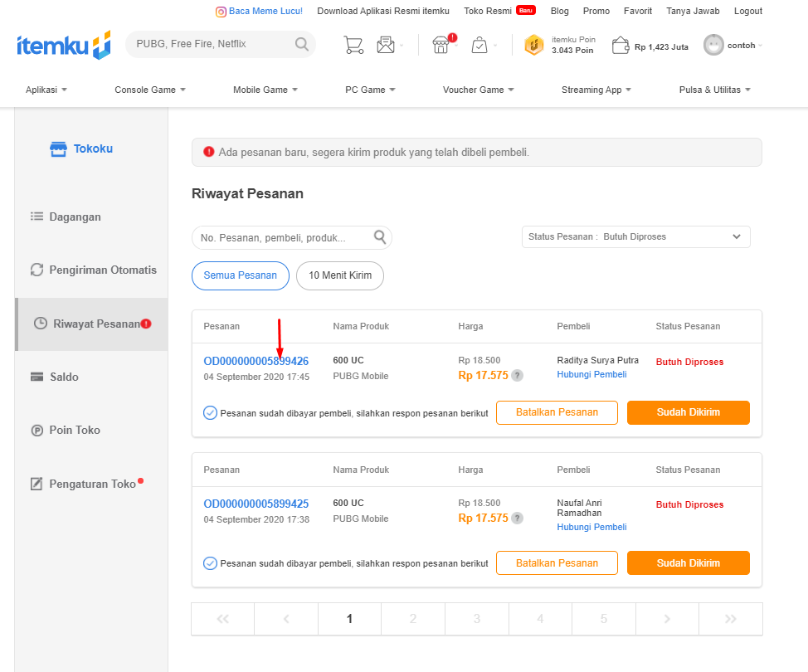Click the envelope messages icon
Viewport: 808px width, 672px height.
point(386,45)
